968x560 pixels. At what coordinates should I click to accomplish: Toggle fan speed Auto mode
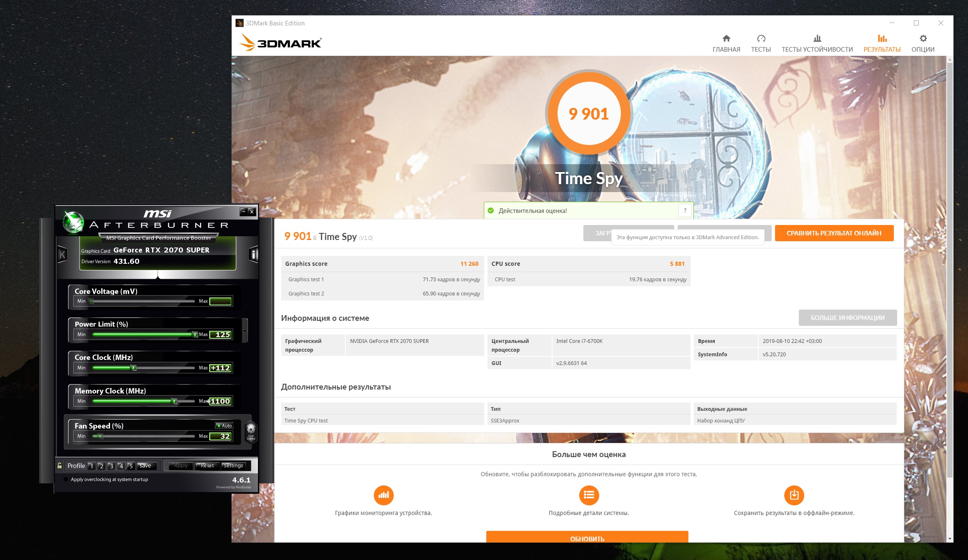[x=225, y=425]
